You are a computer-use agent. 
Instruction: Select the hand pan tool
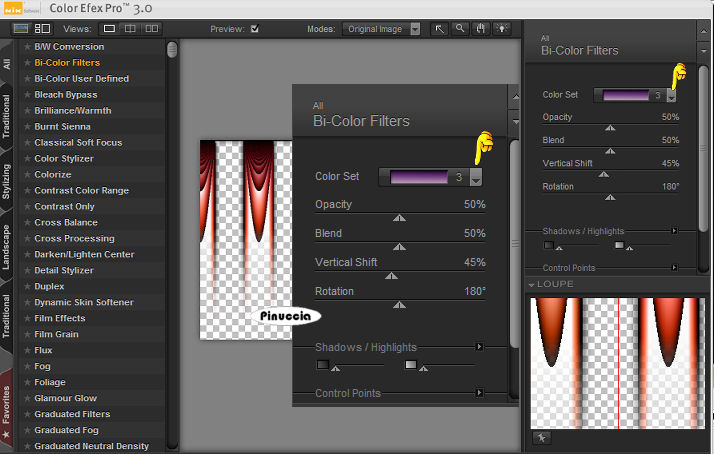[481, 29]
